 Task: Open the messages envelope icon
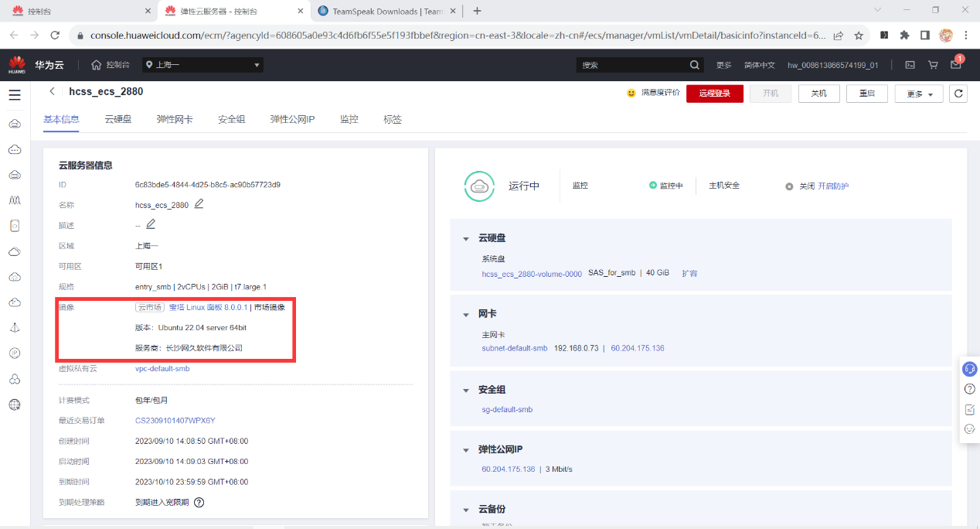(956, 65)
